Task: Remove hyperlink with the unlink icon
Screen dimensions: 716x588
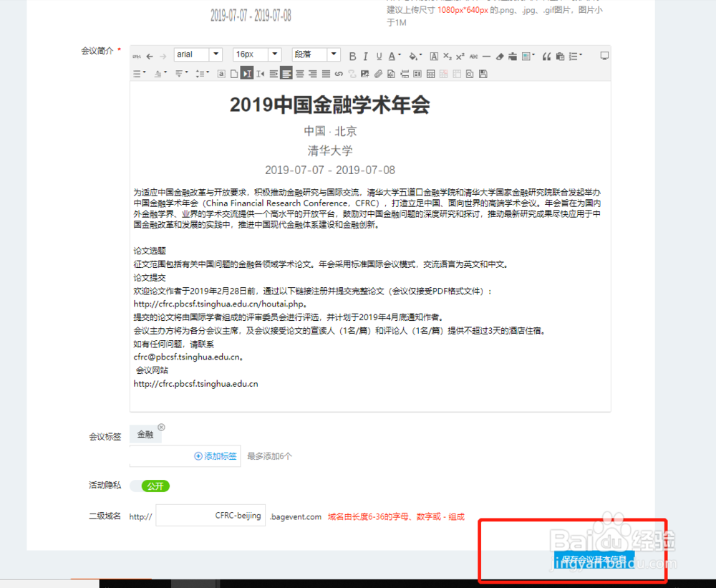Action: coord(352,74)
